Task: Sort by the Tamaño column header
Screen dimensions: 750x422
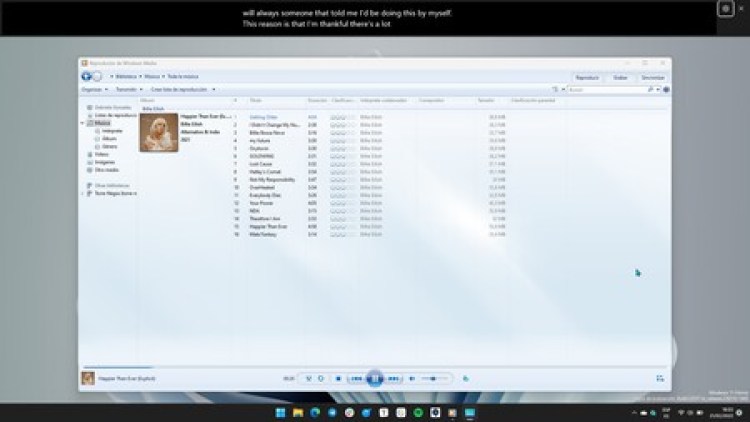Action: pyautogui.click(x=486, y=100)
